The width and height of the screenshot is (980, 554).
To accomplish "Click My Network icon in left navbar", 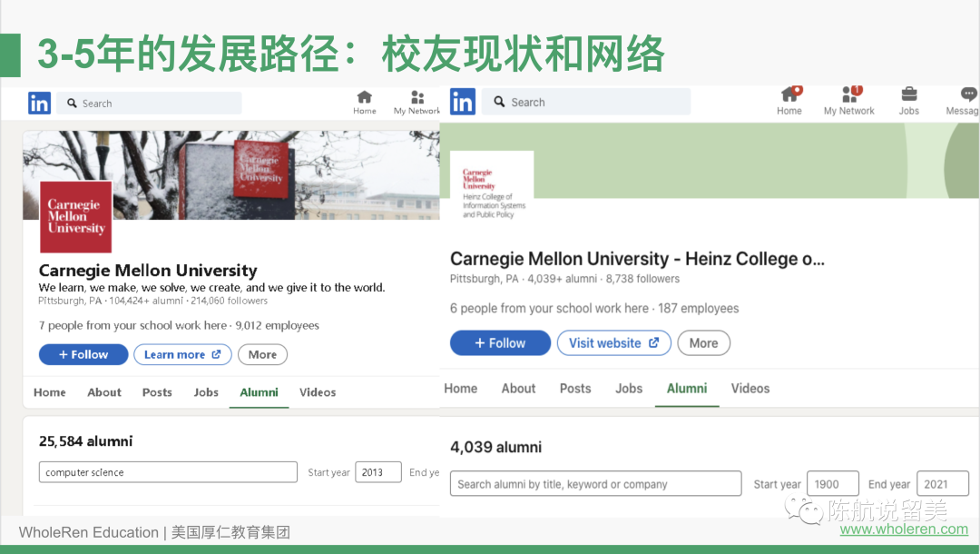I will (x=417, y=98).
